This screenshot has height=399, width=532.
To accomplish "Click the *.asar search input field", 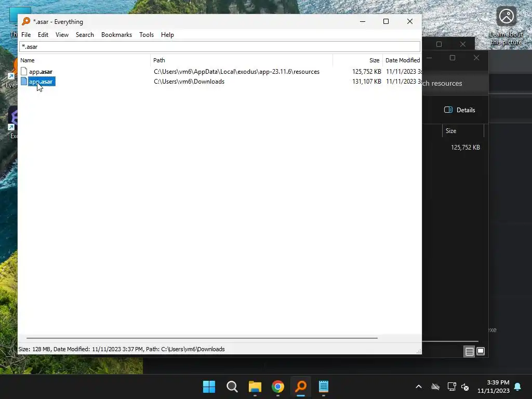I will click(220, 46).
